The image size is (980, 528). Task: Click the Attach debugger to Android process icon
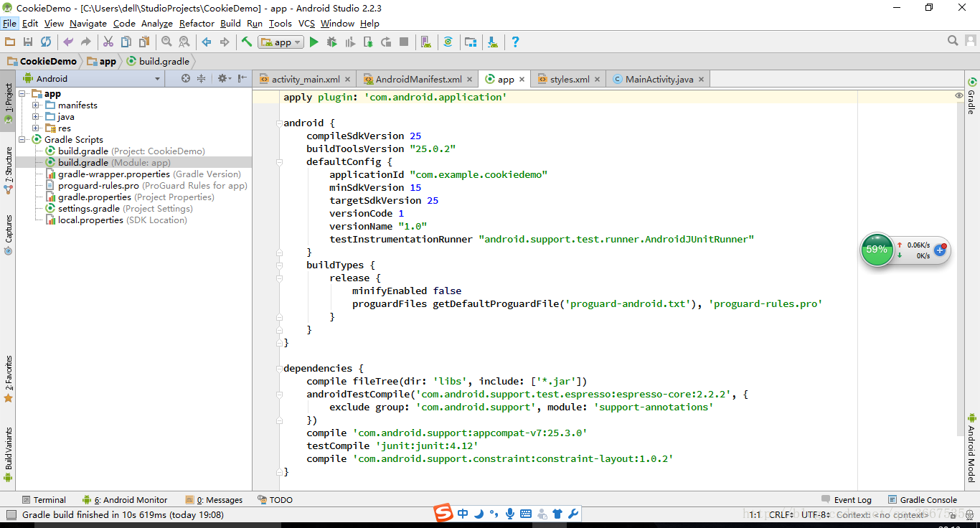(x=368, y=42)
